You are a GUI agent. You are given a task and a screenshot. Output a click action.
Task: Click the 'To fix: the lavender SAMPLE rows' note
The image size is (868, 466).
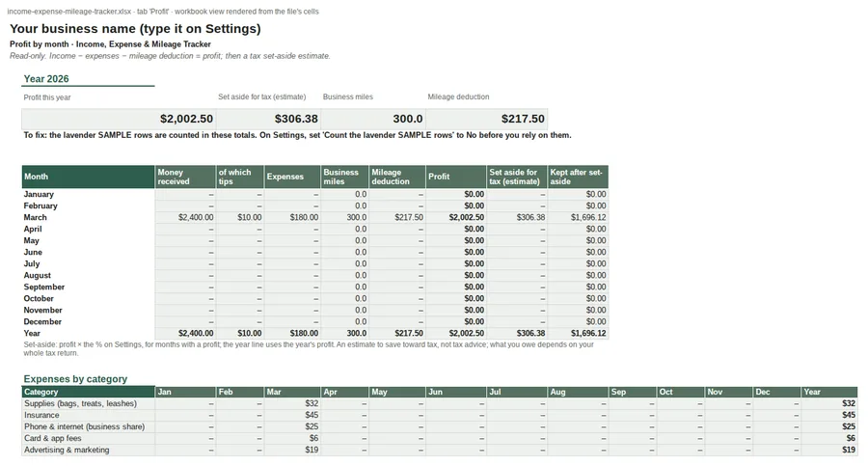point(297,135)
